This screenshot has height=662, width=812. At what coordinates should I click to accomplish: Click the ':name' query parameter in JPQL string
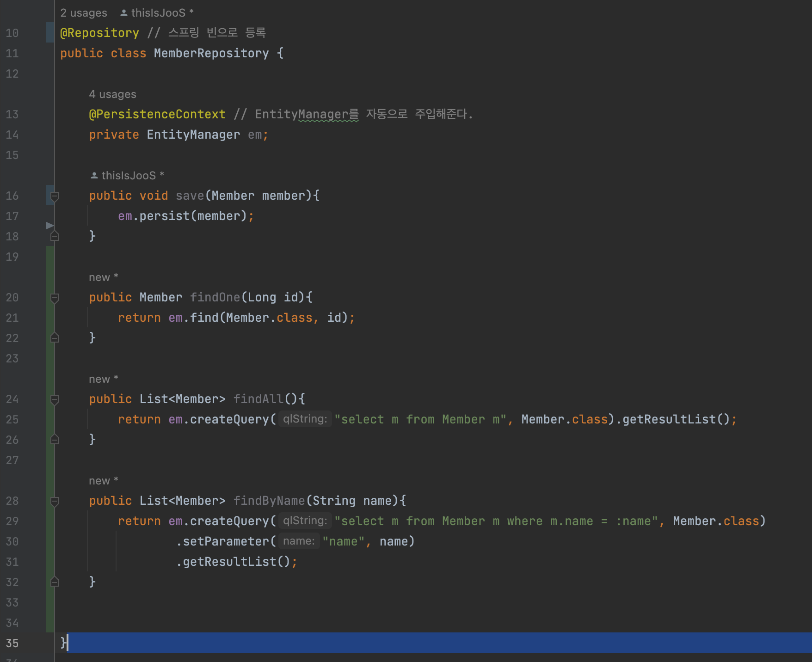tap(633, 521)
